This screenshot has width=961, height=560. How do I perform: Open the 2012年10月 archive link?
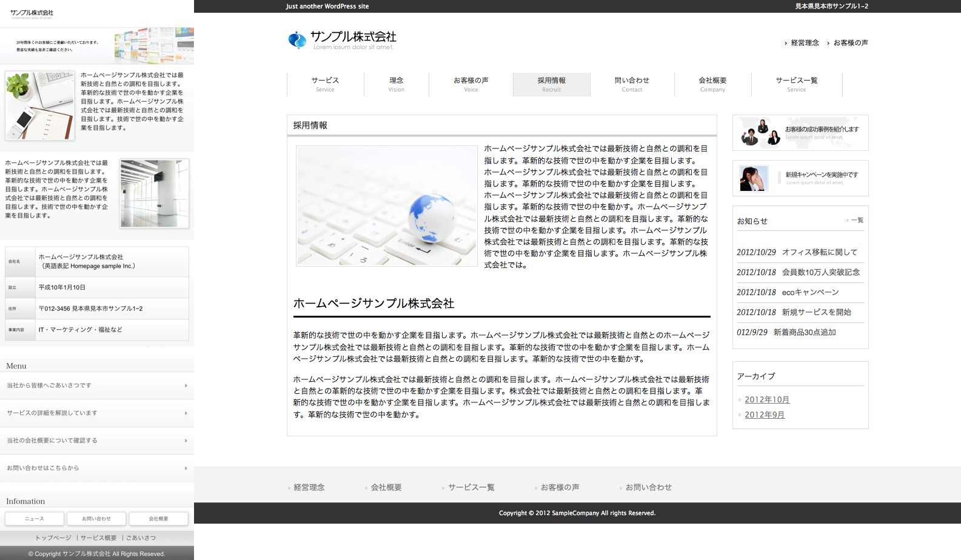[767, 400]
